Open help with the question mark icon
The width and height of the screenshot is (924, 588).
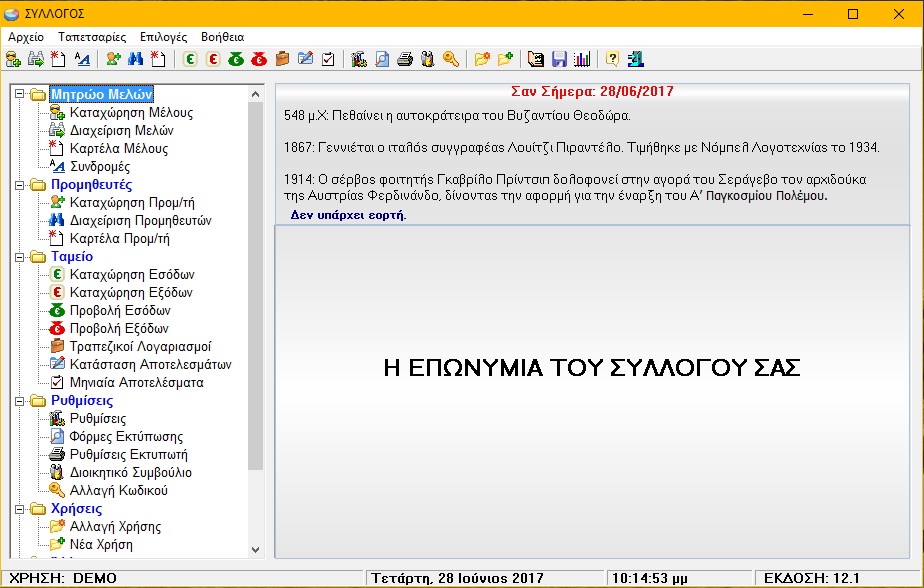tap(613, 58)
